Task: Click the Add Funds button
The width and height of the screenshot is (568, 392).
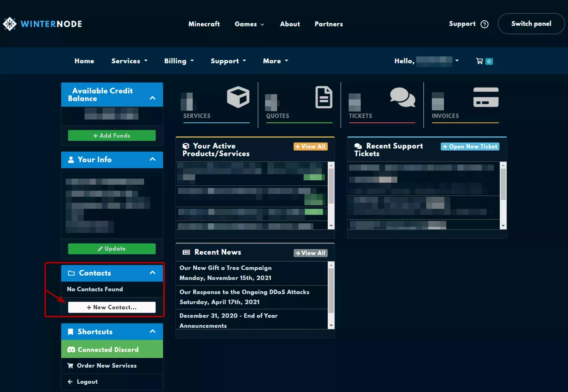Action: pyautogui.click(x=112, y=135)
